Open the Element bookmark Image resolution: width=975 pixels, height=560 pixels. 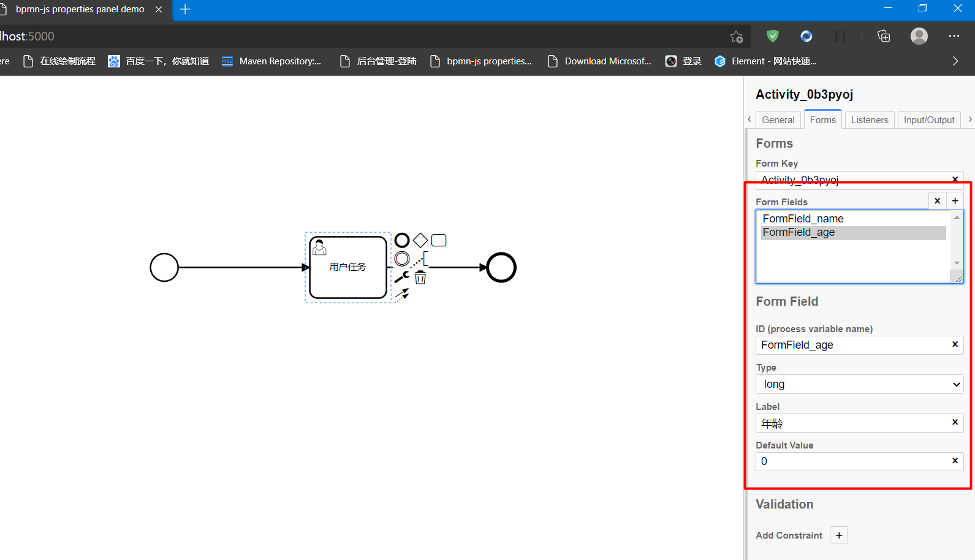[766, 61]
